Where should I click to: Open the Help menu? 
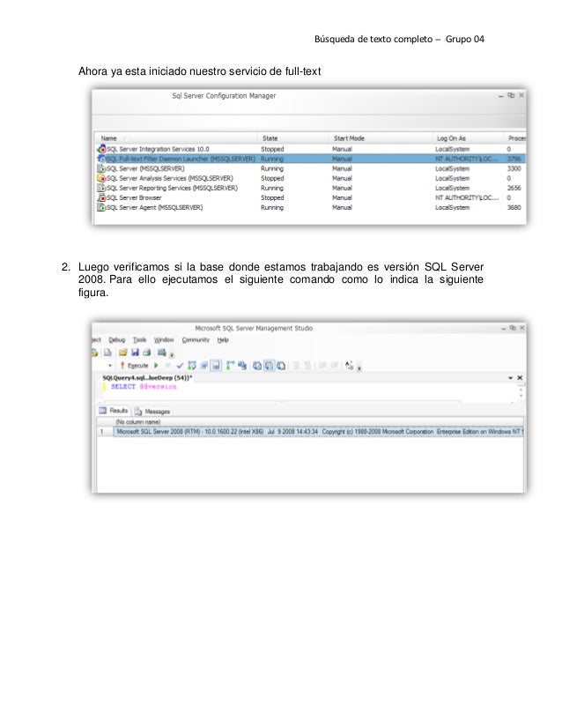(x=223, y=340)
